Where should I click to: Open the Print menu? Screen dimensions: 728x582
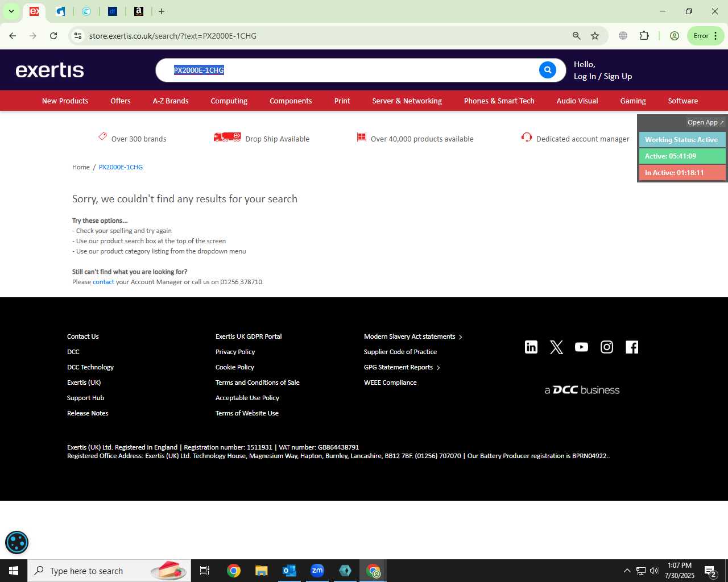(x=342, y=101)
